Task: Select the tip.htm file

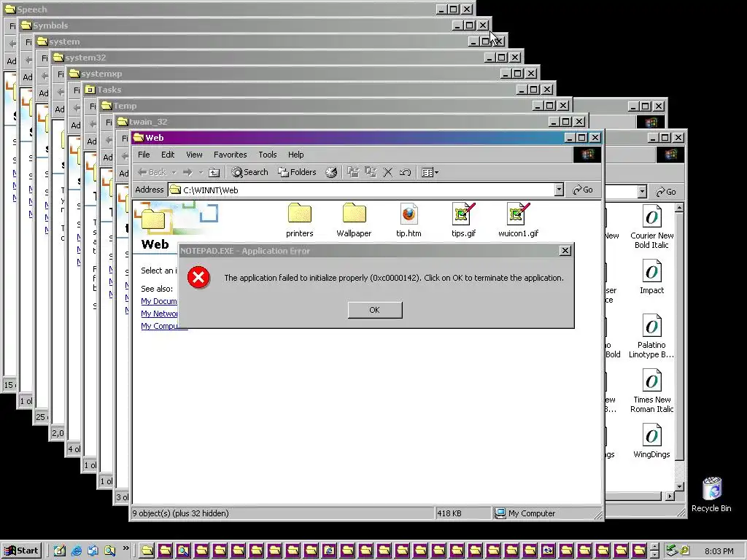Action: [x=409, y=220]
